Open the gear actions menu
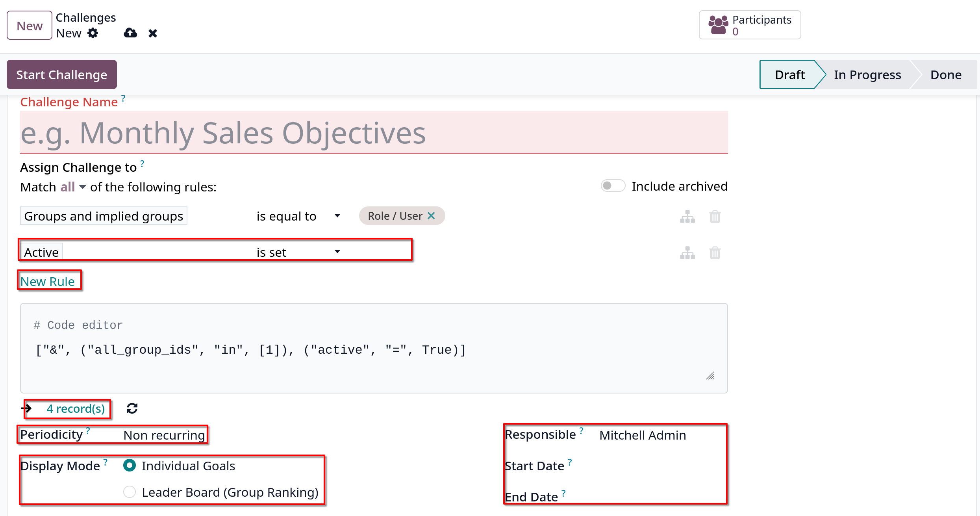Screen dimensions: 980x516 tap(93, 33)
